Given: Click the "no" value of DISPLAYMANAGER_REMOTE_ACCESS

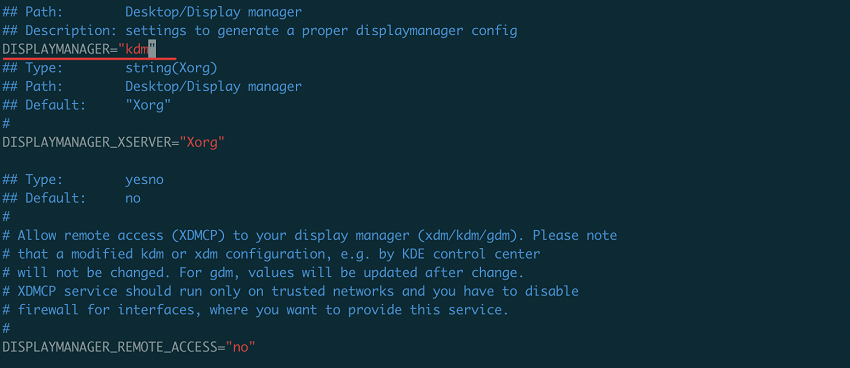Looking at the screenshot, I should pos(241,347).
